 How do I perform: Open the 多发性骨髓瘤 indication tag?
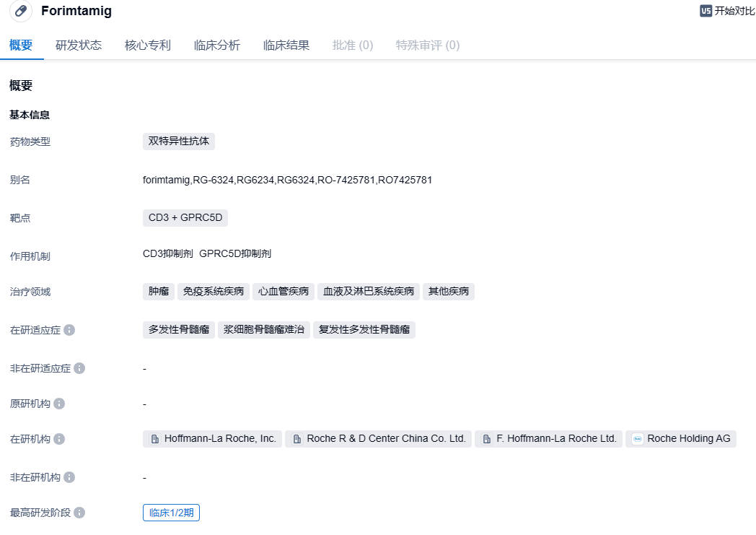[x=178, y=330]
